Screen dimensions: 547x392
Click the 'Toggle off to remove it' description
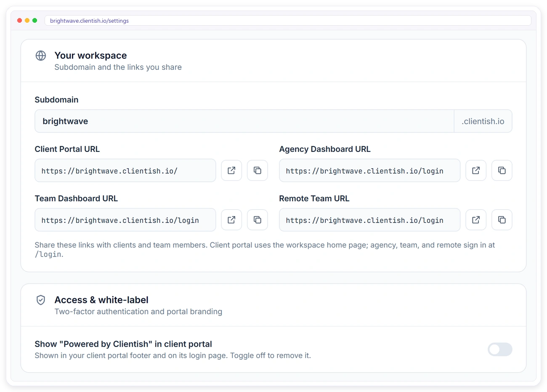[173, 355]
